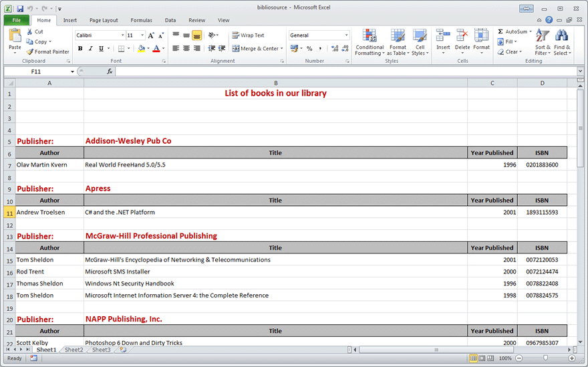Click the Paste clipboard icon
This screenshot has width=588, height=367.
(15, 36)
